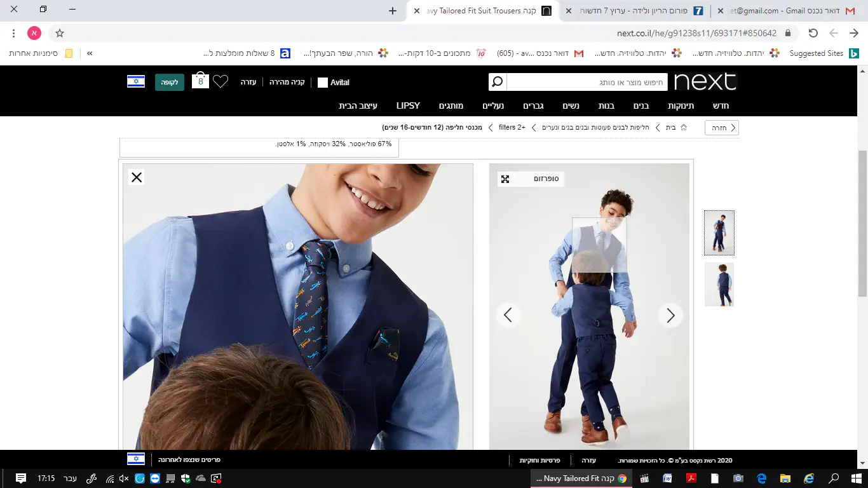Toggle bookmark star in the address bar
The height and width of the screenshot is (488, 868).
click(60, 33)
